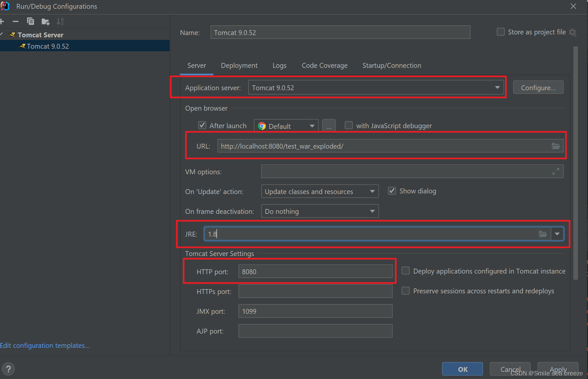The width and height of the screenshot is (588, 379).
Task: Click the Copy Configuration icon
Action: pyautogui.click(x=30, y=21)
